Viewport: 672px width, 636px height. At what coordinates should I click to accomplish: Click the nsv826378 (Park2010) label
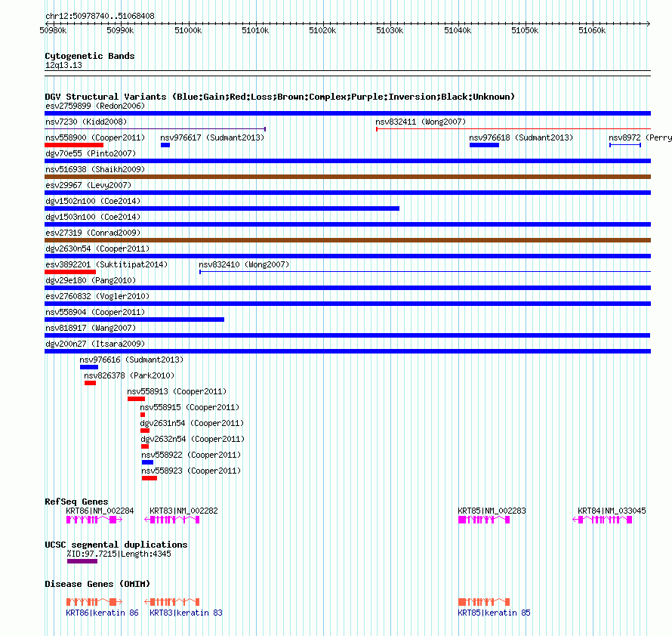[129, 375]
